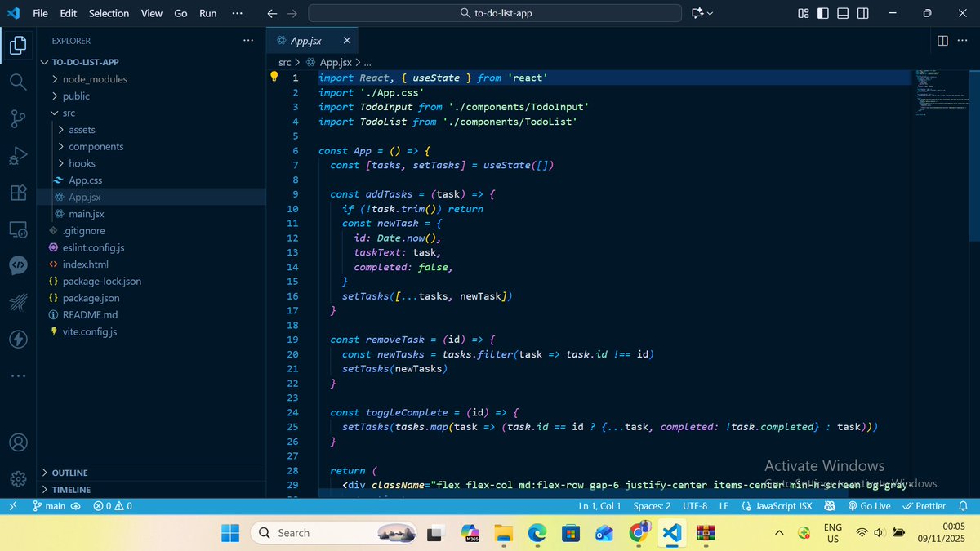Click the Prettier formatter status bar item

coord(924,505)
